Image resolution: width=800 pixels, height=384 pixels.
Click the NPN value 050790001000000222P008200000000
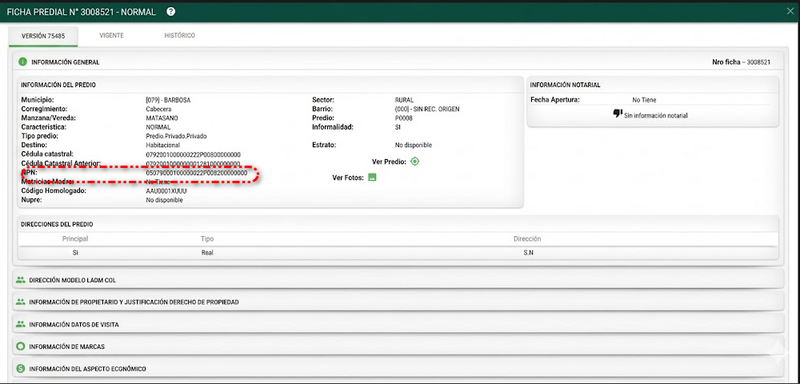pyautogui.click(x=196, y=173)
